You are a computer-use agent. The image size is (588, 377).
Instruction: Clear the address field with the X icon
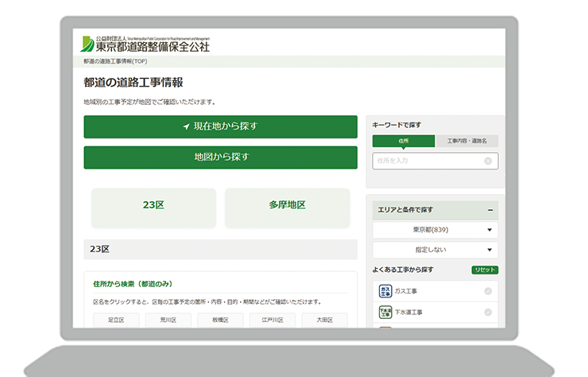[x=488, y=161]
